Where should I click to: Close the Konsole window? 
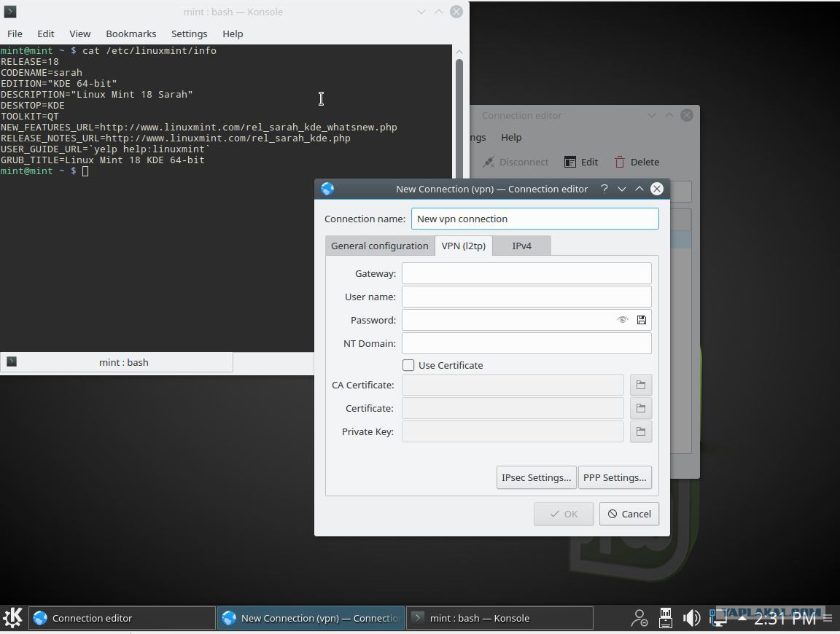[x=456, y=12]
